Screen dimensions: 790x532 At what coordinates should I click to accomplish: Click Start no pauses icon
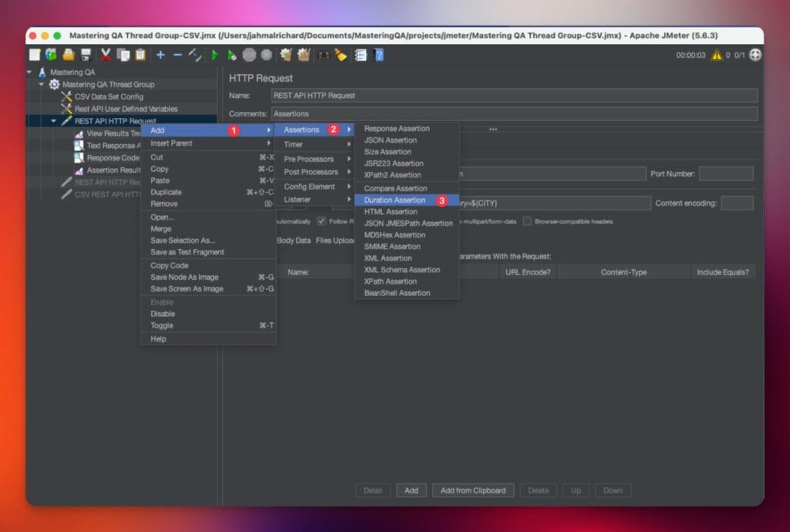pyautogui.click(x=231, y=55)
